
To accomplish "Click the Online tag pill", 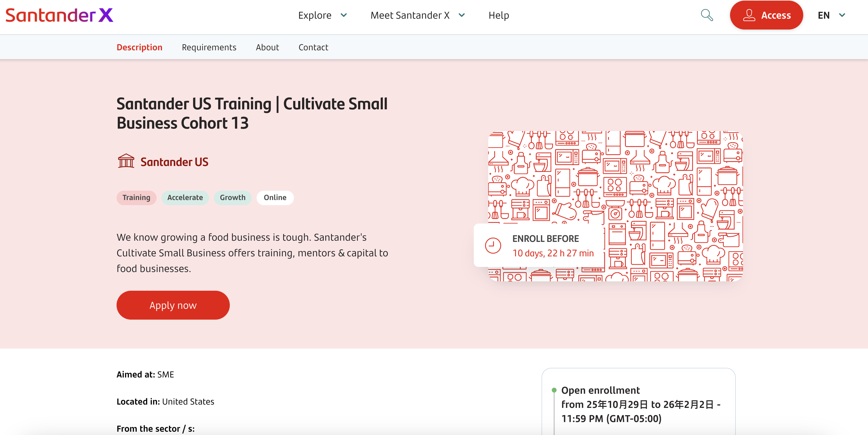I will pos(275,197).
